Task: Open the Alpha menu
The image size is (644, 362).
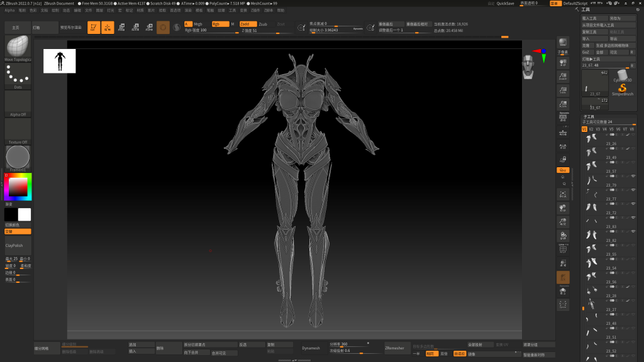Action: 9,10
